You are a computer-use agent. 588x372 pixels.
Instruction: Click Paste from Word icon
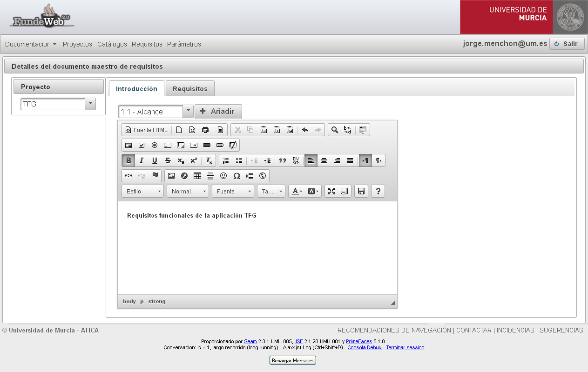[290, 130]
